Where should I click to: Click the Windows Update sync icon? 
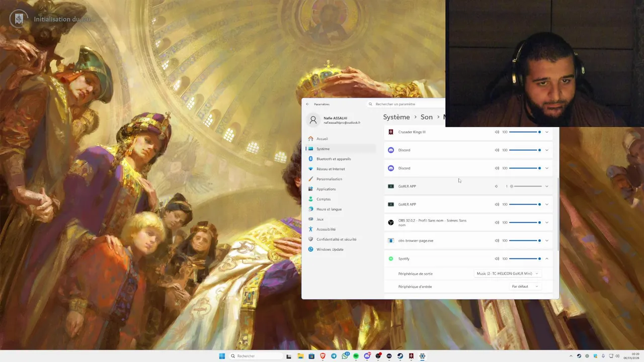(x=310, y=249)
